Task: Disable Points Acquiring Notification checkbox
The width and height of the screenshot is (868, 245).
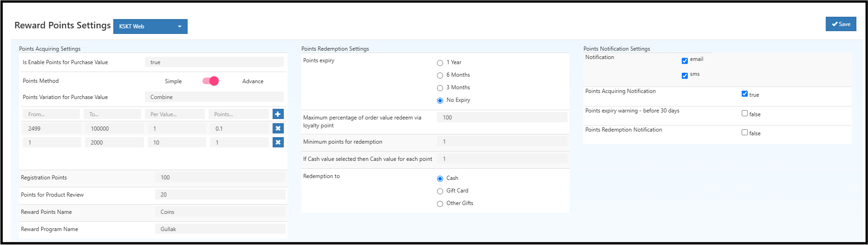Action: point(744,94)
